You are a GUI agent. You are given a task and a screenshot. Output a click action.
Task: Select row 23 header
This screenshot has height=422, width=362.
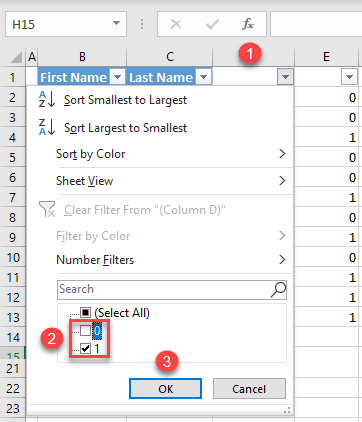pyautogui.click(x=12, y=408)
